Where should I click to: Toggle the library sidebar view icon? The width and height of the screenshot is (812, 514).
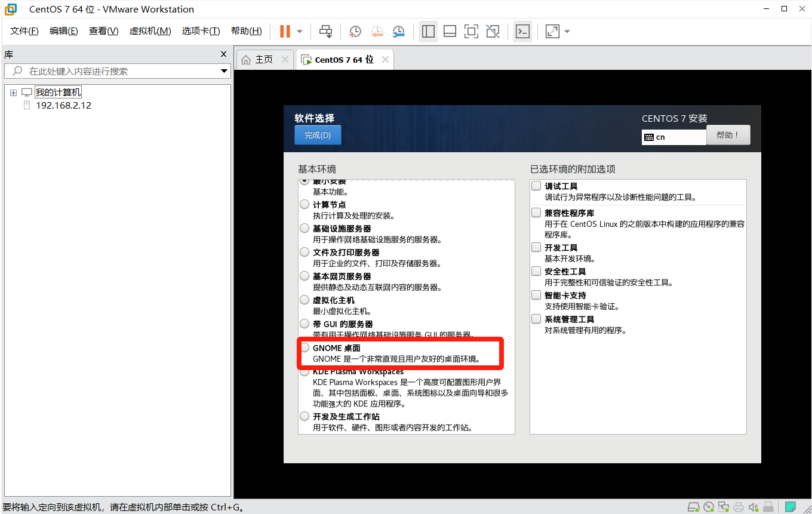point(428,31)
